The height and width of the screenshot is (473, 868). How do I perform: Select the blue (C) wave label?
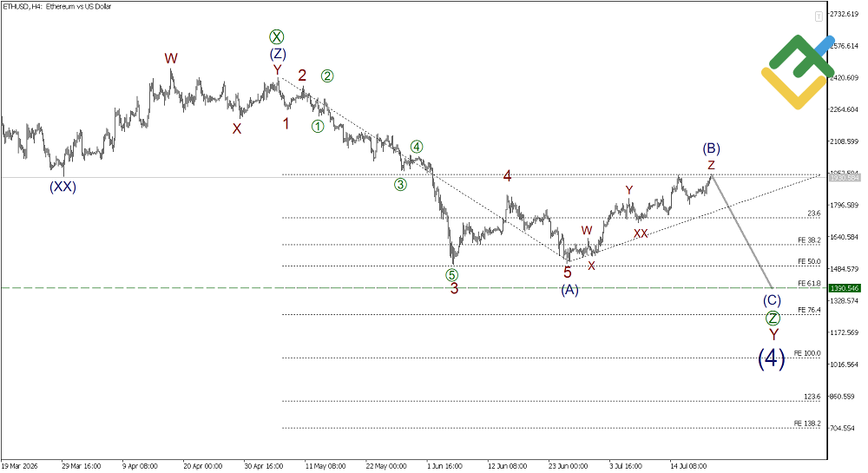click(772, 300)
